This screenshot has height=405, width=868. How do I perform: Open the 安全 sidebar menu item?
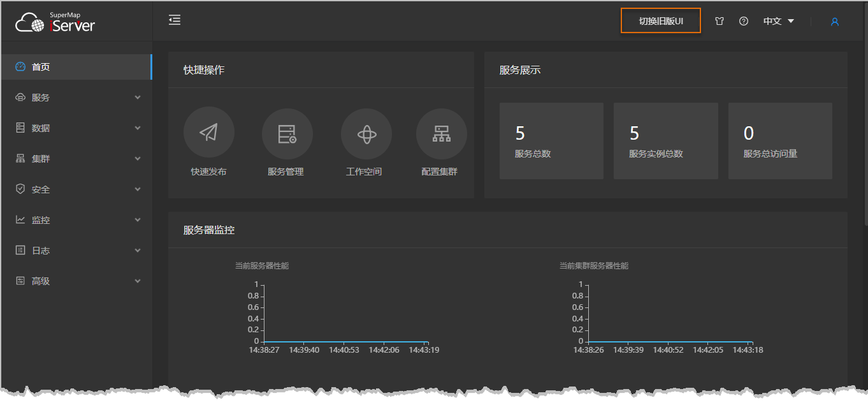[76, 189]
